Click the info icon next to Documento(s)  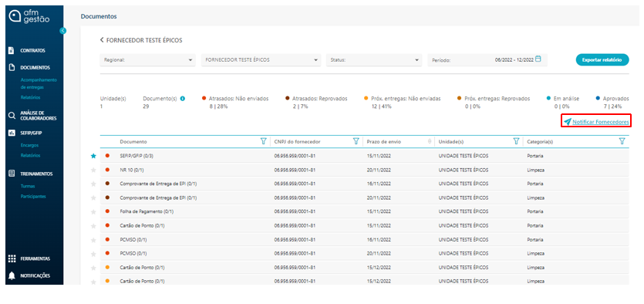click(182, 99)
